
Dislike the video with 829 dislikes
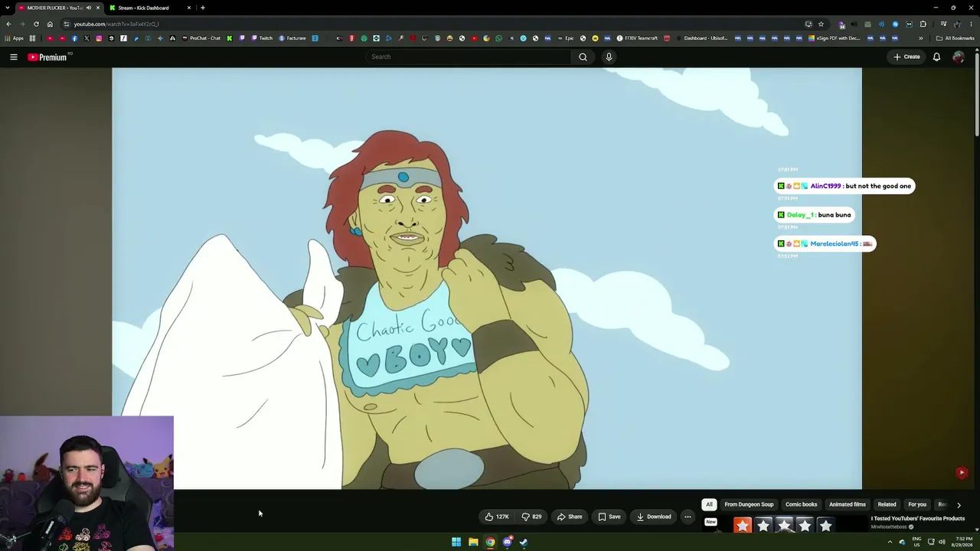(x=531, y=517)
